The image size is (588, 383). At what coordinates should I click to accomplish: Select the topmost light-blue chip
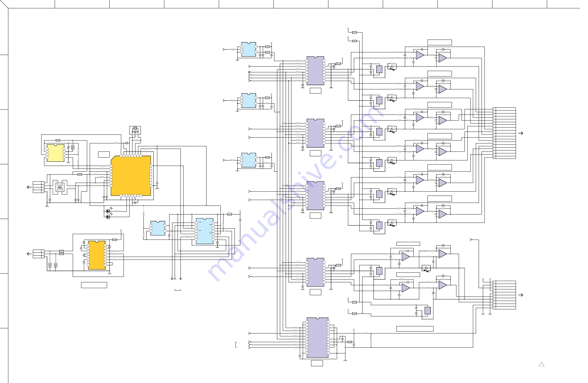tap(249, 49)
